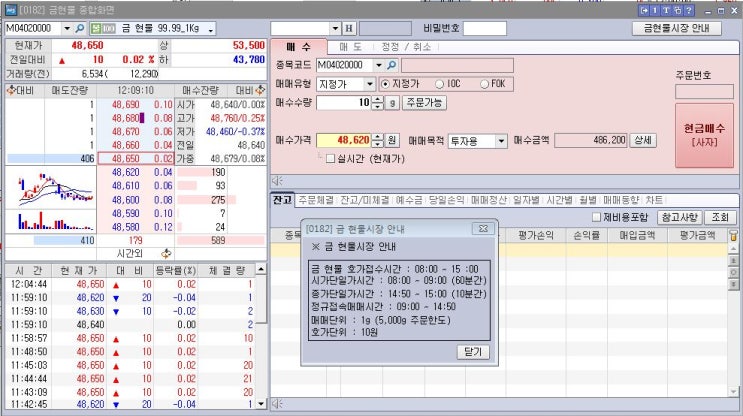The image size is (743, 416).
Task: Click the 닫기 button in the popup
Action: 473,352
